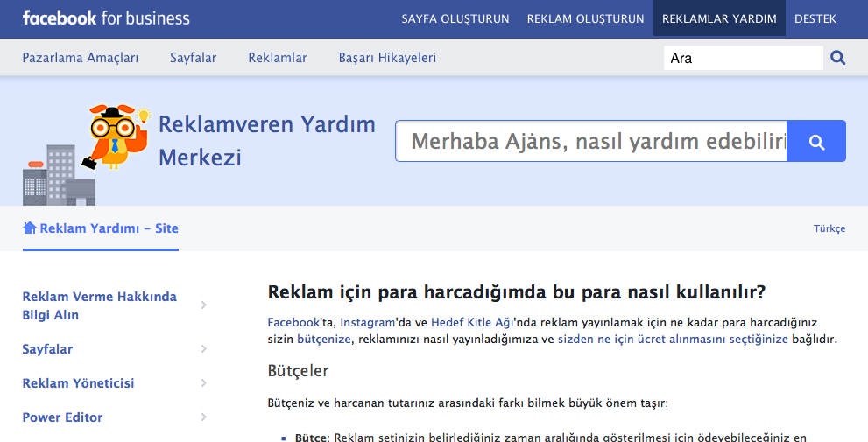Viewport: 868px width, 442px height.
Task: Open REKLAM OLUŞTURUN in top bar
Action: click(585, 18)
